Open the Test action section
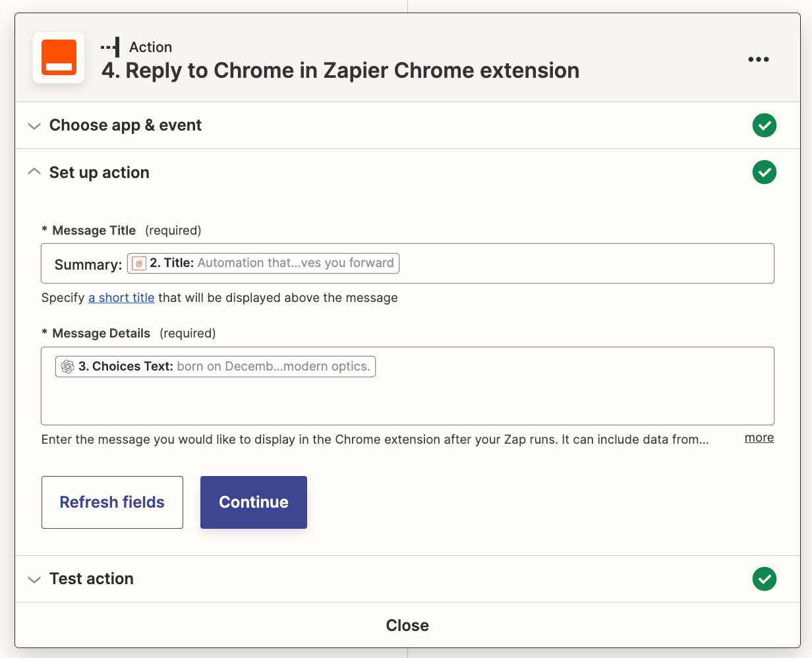812x658 pixels. point(92,579)
